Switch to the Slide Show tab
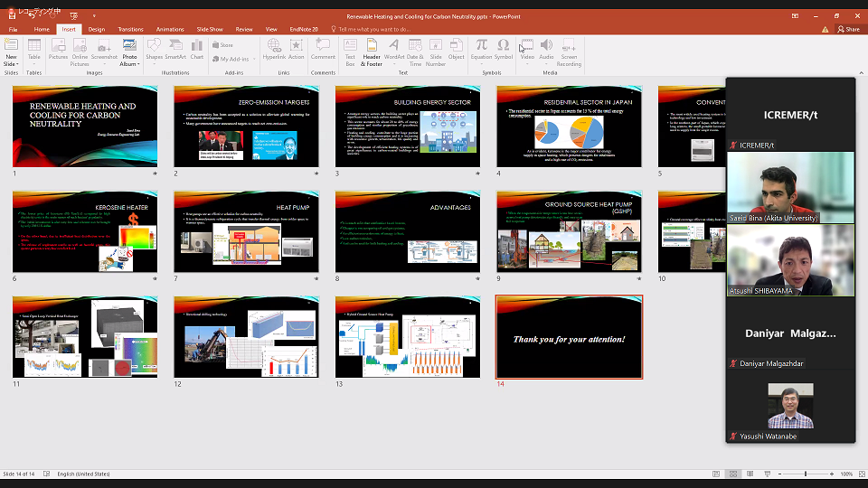This screenshot has height=488, width=868. (x=210, y=29)
